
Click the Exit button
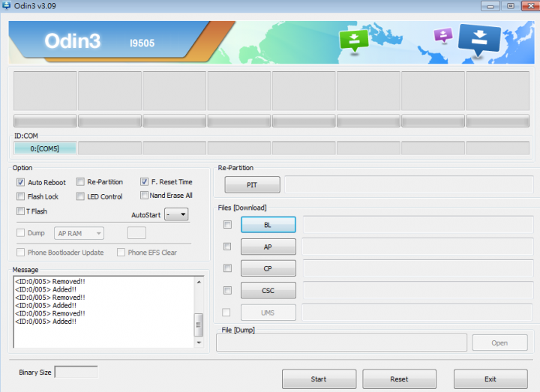coord(490,379)
